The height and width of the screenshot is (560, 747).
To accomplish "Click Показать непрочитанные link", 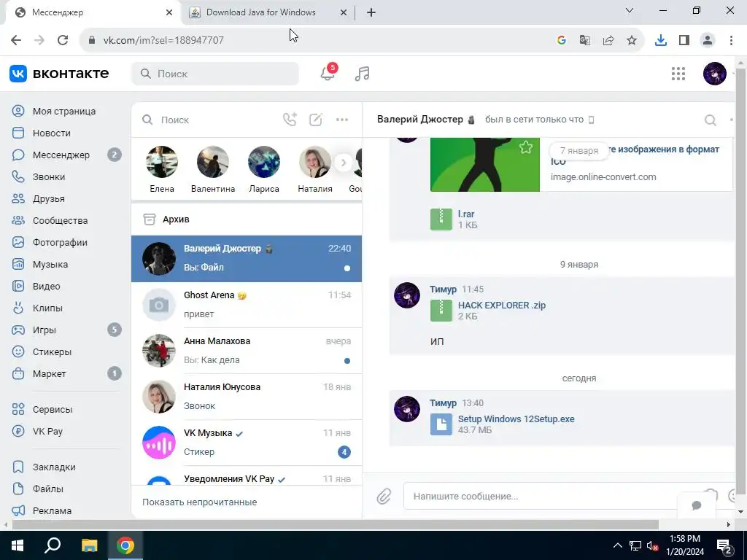I will tap(200, 502).
